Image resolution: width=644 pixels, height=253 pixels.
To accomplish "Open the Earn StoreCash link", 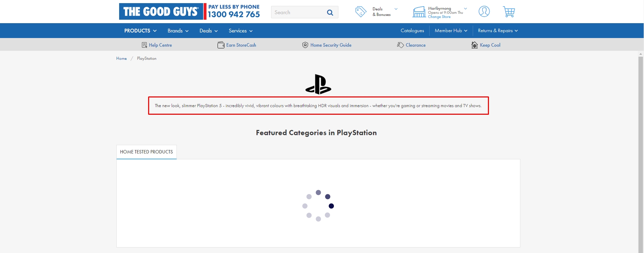I will 241,45.
